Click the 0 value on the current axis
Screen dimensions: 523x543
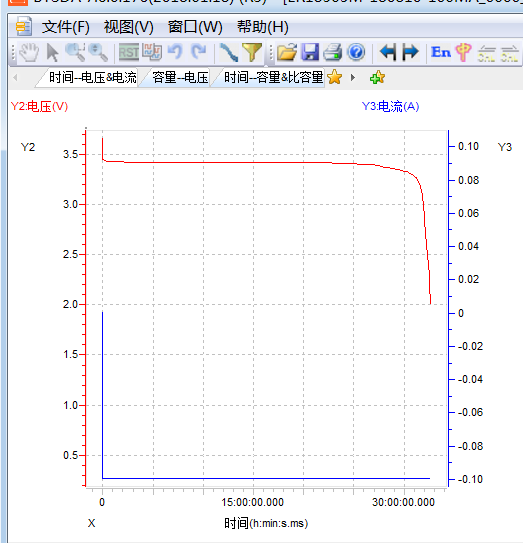click(461, 313)
